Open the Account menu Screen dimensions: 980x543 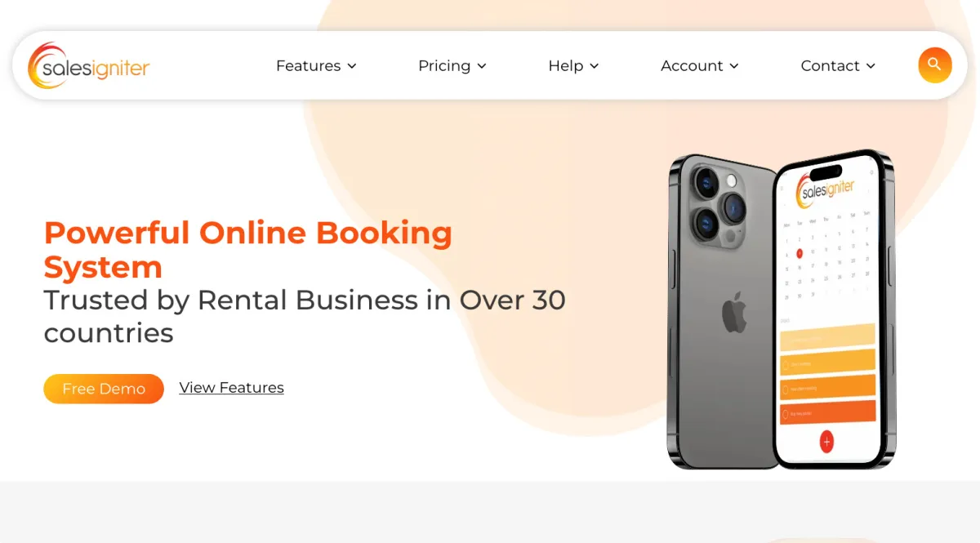pyautogui.click(x=700, y=65)
